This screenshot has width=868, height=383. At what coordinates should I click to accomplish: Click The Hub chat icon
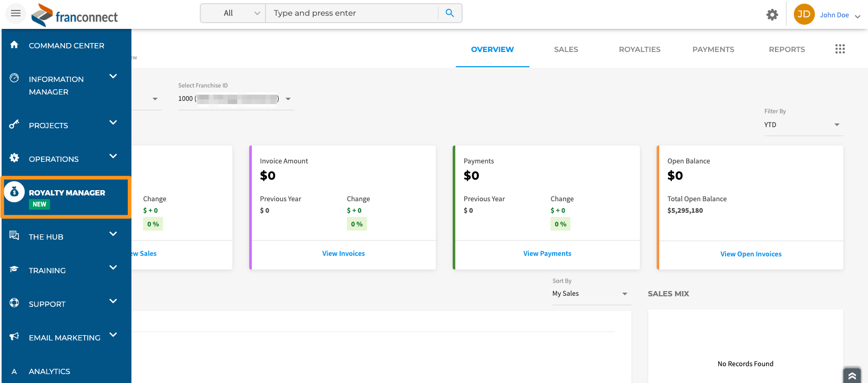(x=14, y=235)
